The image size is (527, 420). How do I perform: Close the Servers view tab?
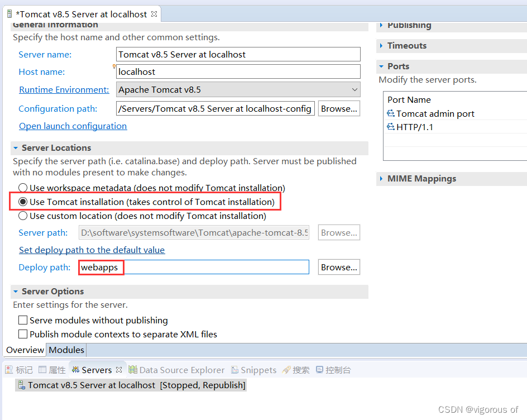119,370
